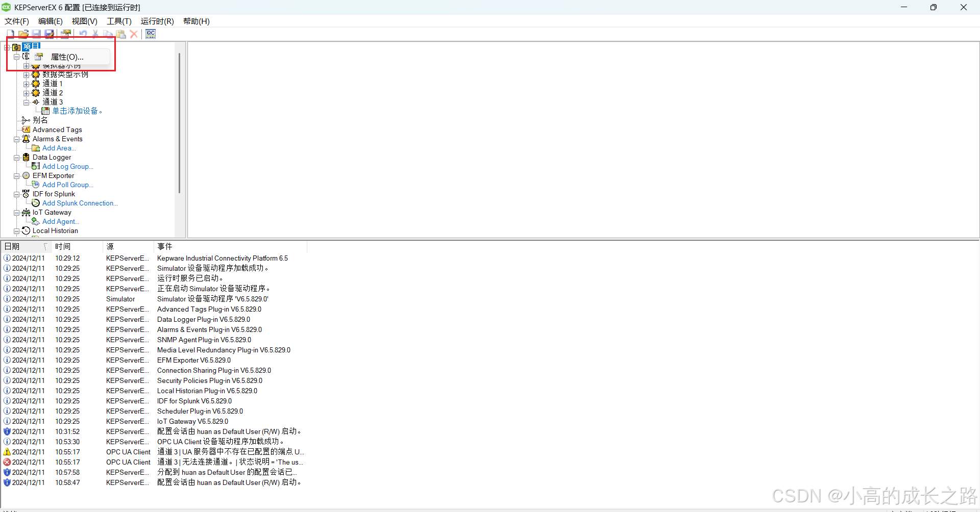The width and height of the screenshot is (980, 512).
Task: Select the 'Security Policies Plug-in V6.5.829.0' event
Action: [210, 380]
